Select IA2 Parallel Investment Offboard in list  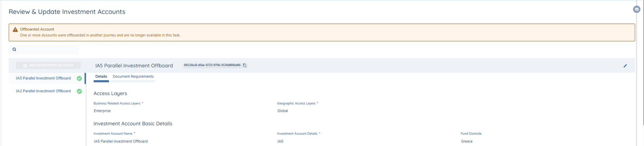pyautogui.click(x=43, y=91)
